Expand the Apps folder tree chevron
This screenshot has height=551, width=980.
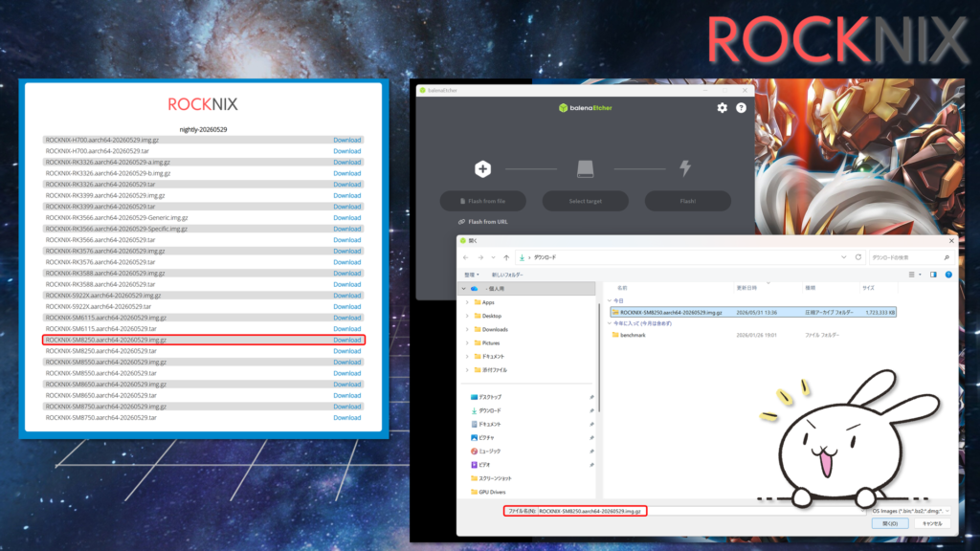[467, 302]
